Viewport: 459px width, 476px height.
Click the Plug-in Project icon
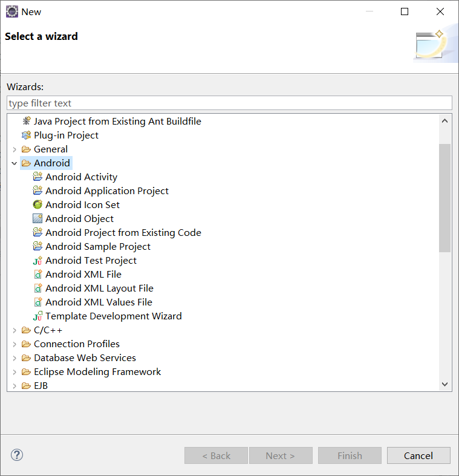[x=27, y=135]
